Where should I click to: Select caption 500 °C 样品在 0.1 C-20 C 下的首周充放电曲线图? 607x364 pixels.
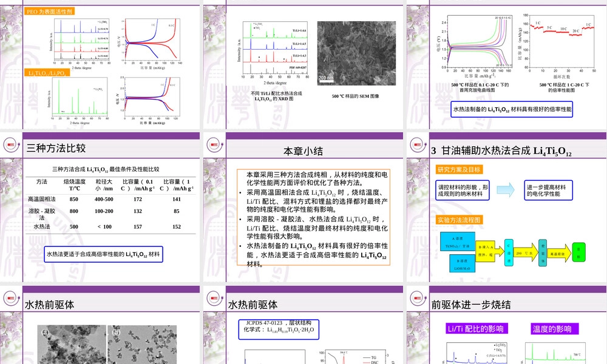[x=480, y=87]
